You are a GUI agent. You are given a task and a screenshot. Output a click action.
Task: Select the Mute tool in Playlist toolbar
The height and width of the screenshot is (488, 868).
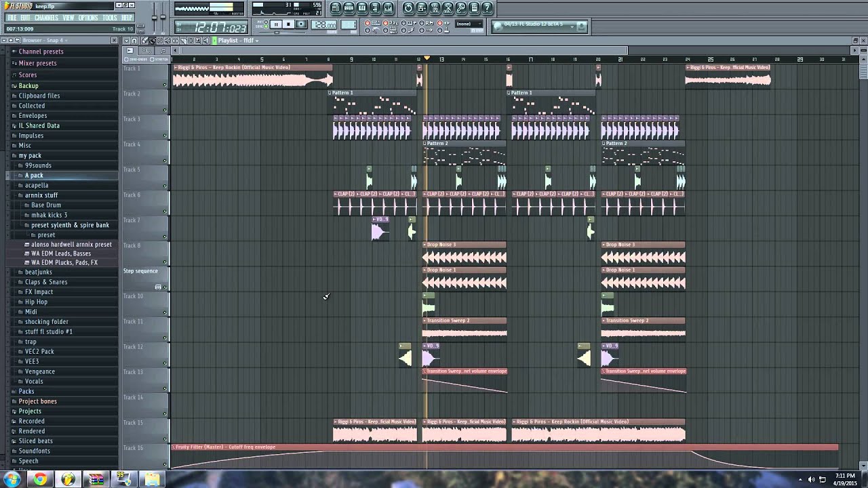pyautogui.click(x=167, y=41)
